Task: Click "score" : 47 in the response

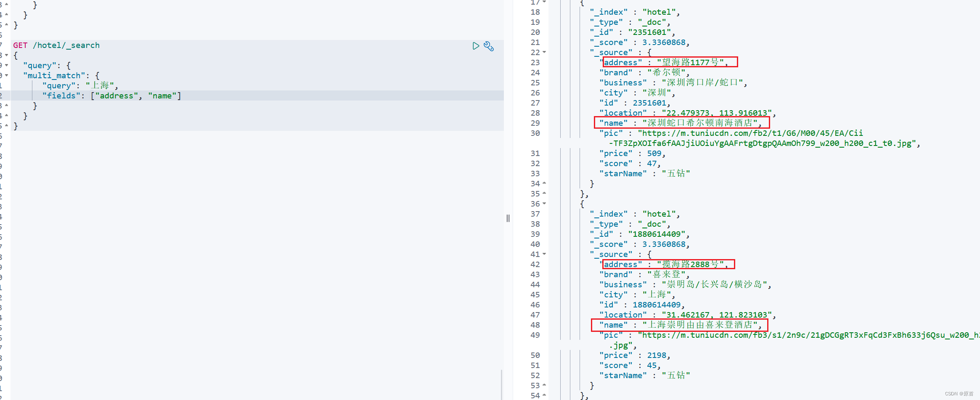Action: (630, 164)
